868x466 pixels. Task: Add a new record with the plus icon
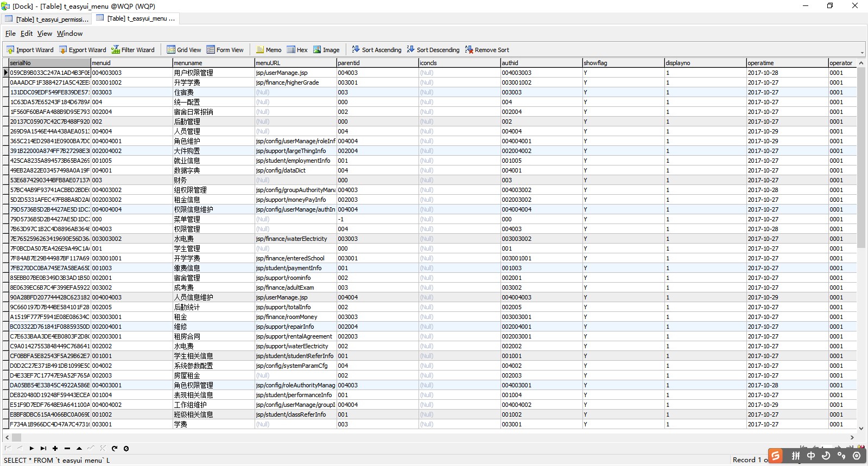tap(55, 449)
